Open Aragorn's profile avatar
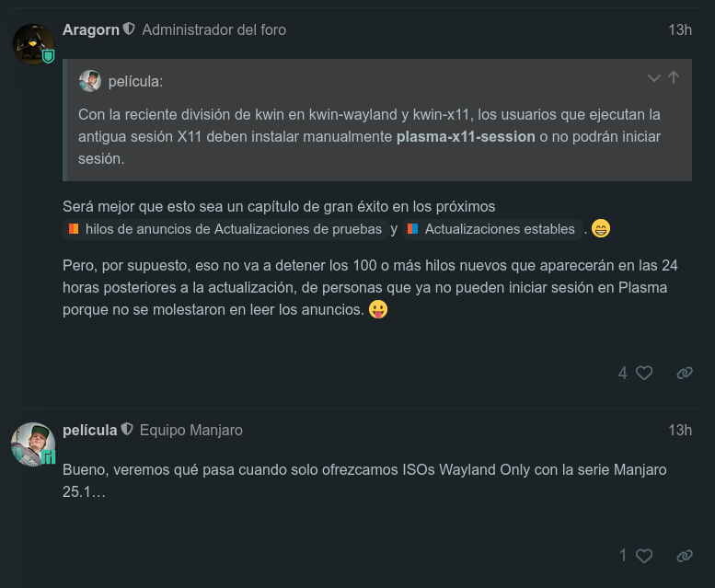The image size is (715, 588). click(x=33, y=44)
